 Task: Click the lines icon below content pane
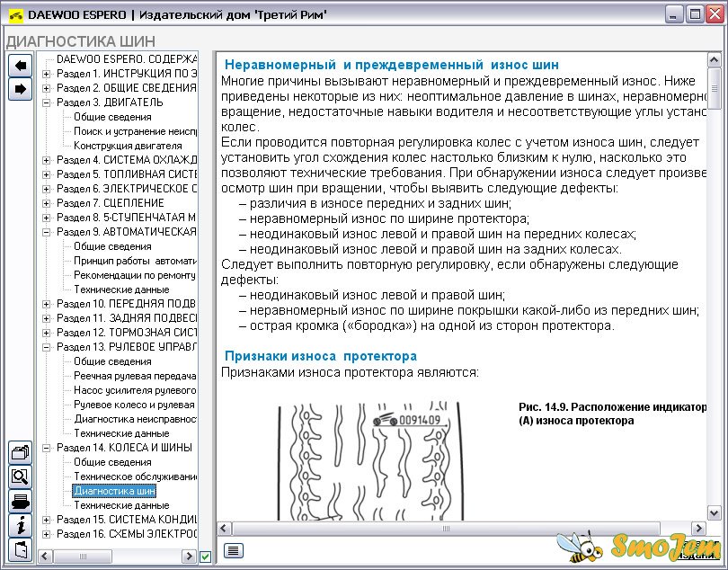[234, 550]
